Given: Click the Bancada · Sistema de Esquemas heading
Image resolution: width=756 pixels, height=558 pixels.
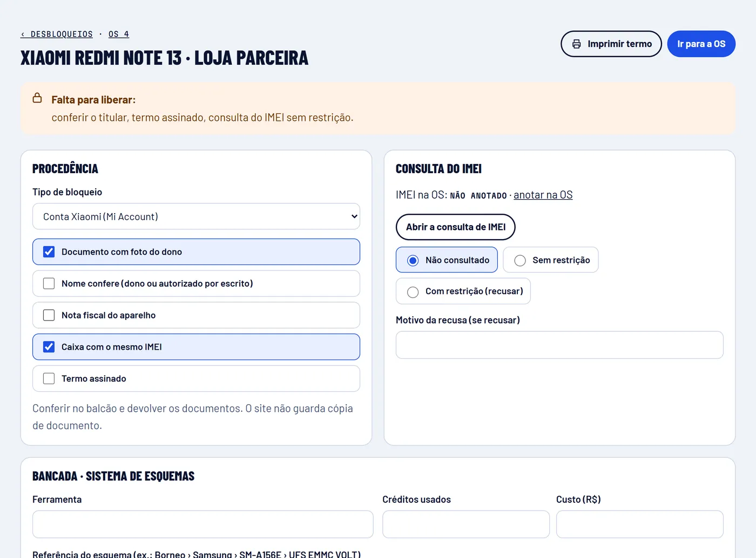Looking at the screenshot, I should click(113, 476).
